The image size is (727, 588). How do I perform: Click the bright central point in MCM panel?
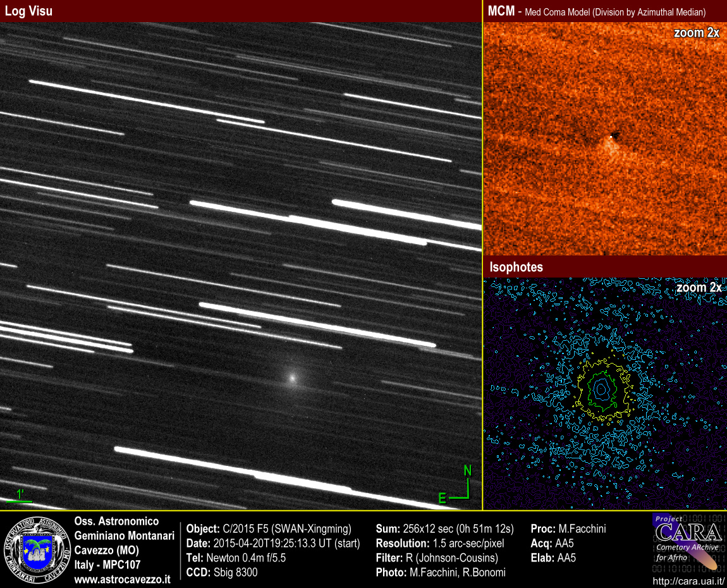[611, 136]
